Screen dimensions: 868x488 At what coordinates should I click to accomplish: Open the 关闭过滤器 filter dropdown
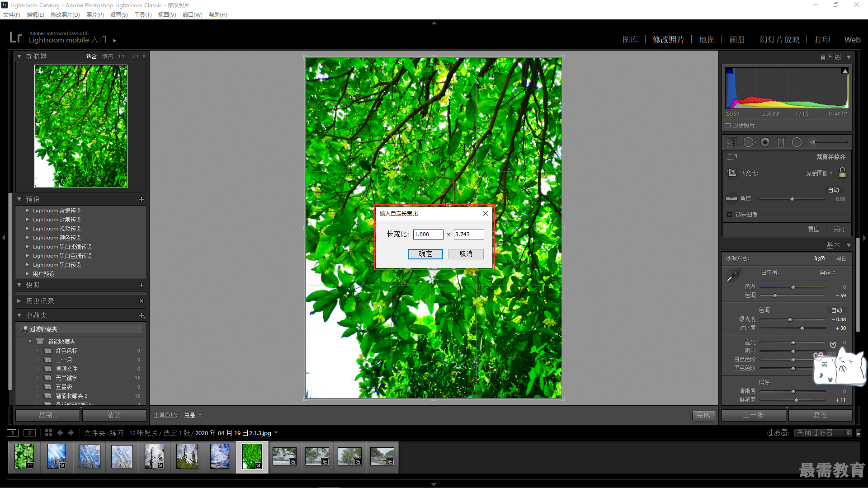[823, 433]
